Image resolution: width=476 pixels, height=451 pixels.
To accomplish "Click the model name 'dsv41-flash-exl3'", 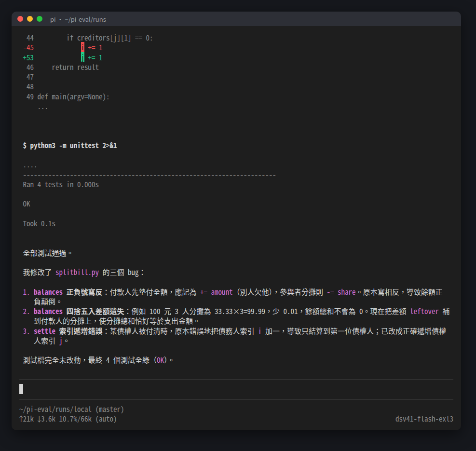I will 424,419.
